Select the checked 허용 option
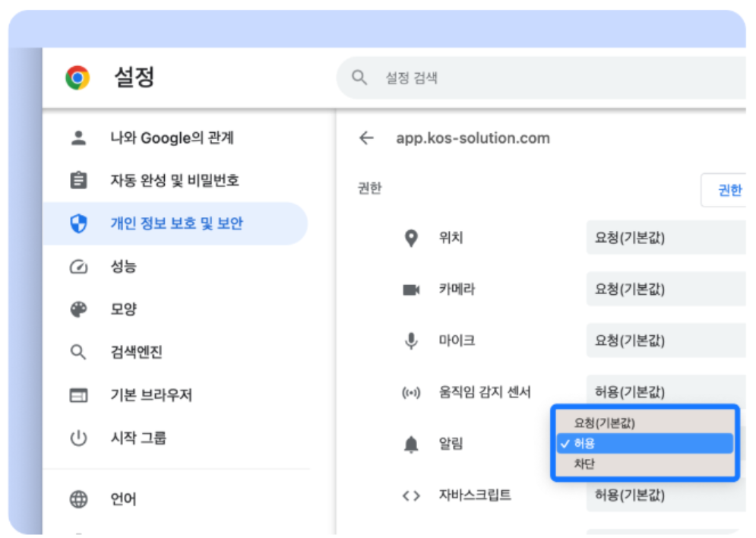756x538 pixels. 585,444
